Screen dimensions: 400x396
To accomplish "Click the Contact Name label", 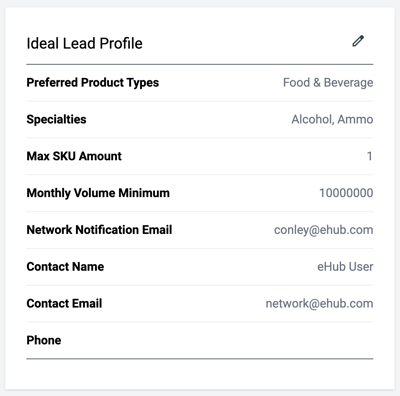I will [65, 267].
